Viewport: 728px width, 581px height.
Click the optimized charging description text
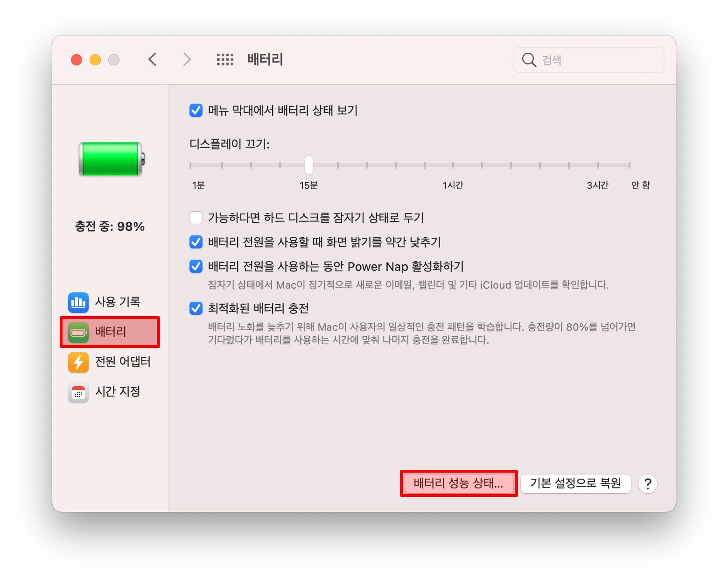click(422, 333)
